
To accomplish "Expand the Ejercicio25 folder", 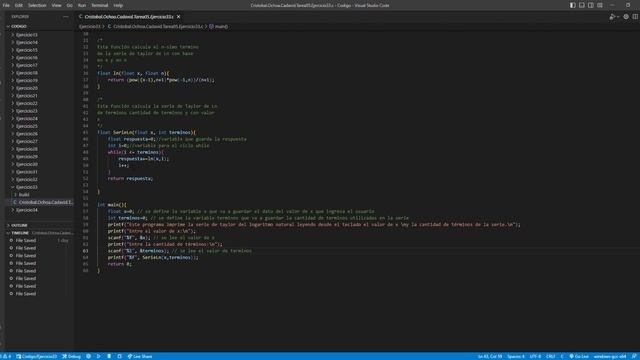I will pos(40,126).
